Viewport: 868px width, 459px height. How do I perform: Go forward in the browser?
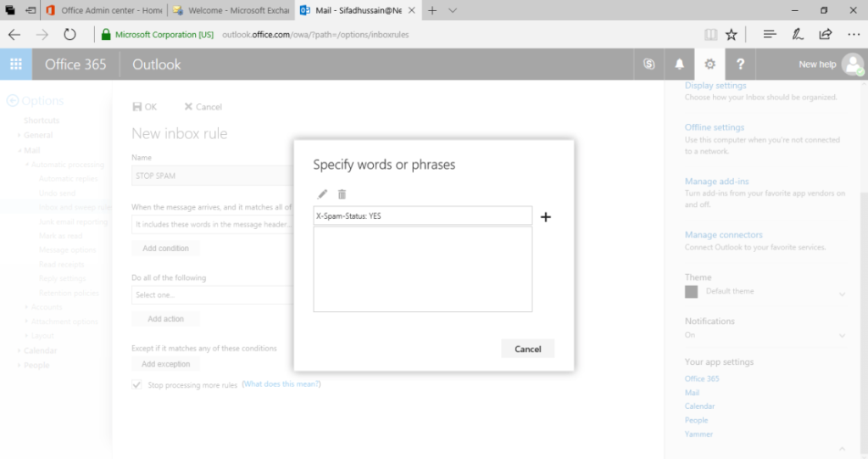(42, 35)
